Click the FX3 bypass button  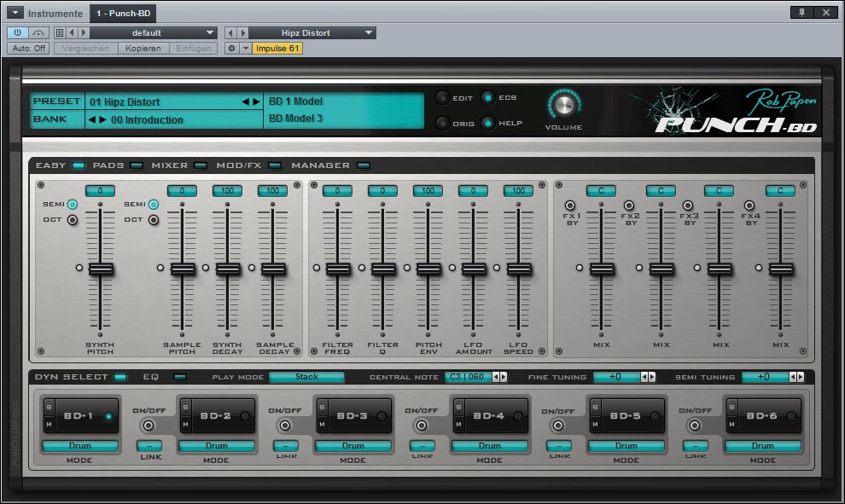(x=688, y=206)
